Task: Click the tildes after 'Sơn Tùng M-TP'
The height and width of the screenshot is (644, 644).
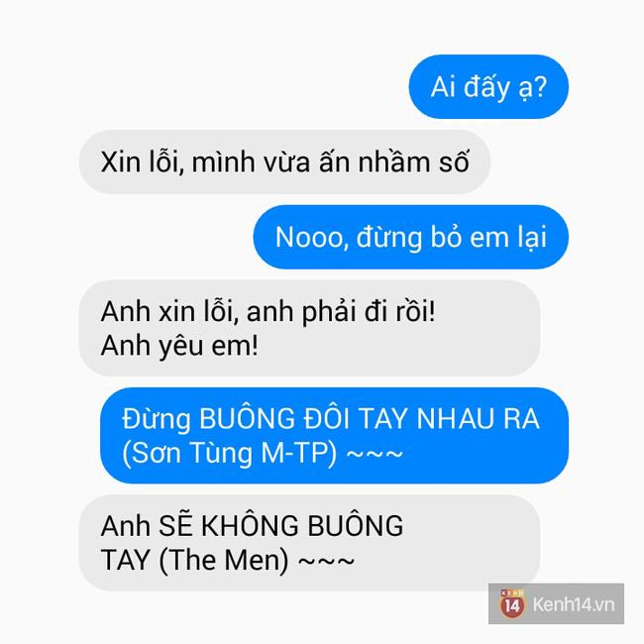Action: click(375, 454)
